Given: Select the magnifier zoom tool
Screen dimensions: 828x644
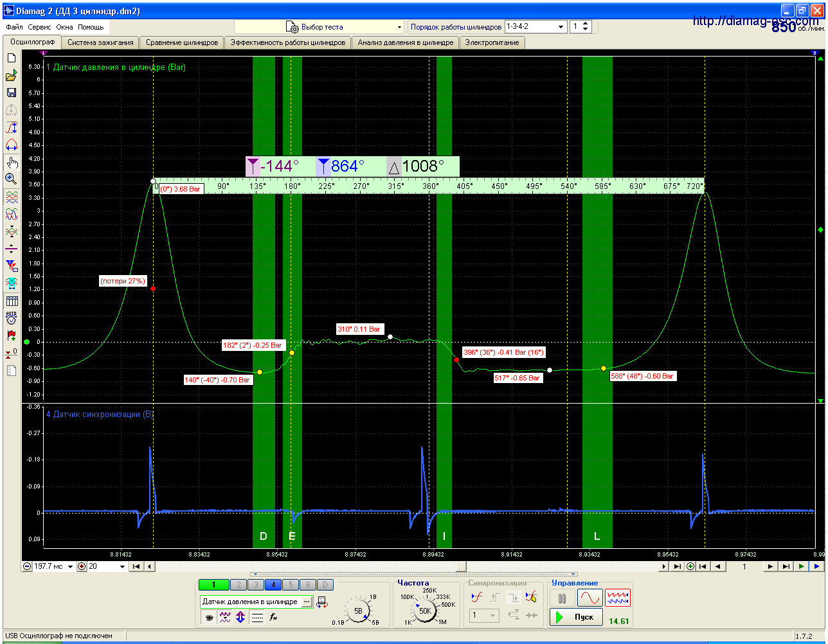Looking at the screenshot, I should tap(11, 179).
